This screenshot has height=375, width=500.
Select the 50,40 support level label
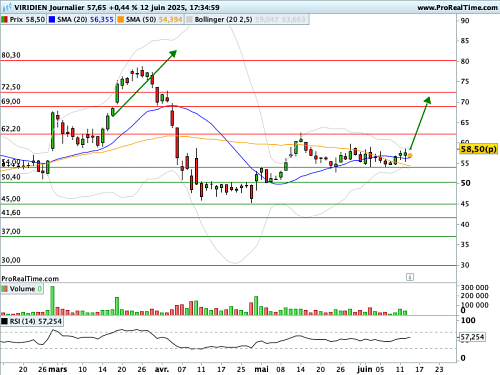tap(11, 177)
